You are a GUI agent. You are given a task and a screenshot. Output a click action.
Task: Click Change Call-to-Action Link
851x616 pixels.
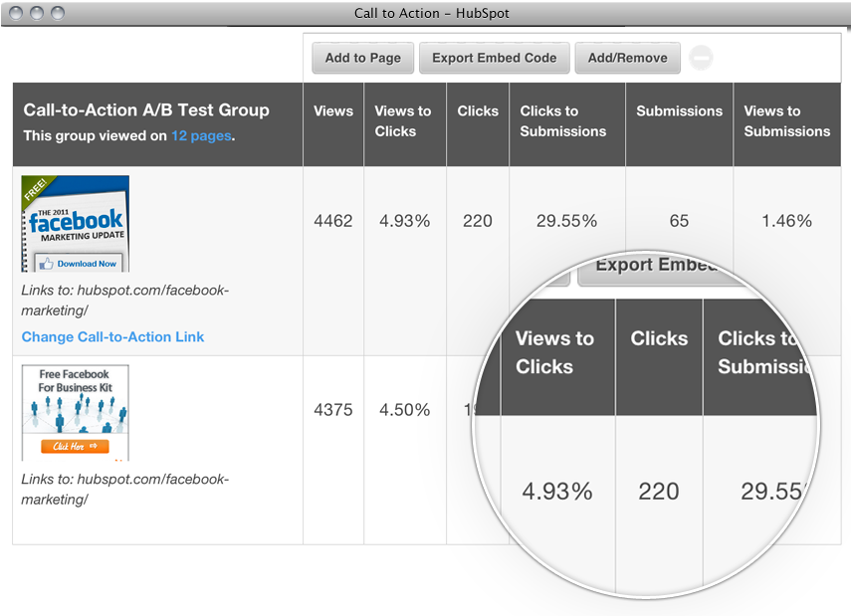[112, 336]
